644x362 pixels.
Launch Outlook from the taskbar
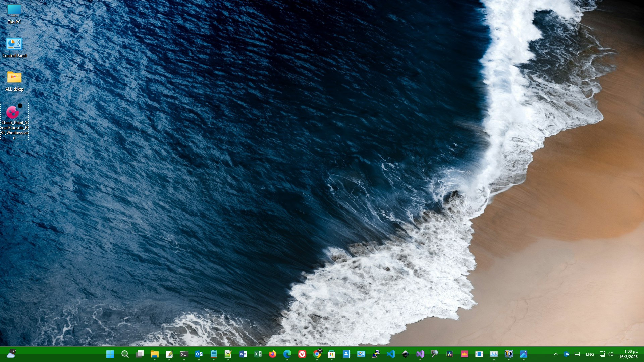[199, 354]
